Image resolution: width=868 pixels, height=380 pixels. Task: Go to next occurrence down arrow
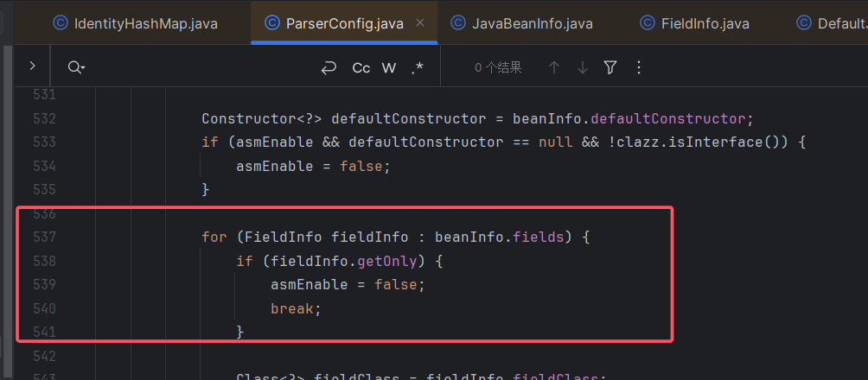(582, 67)
